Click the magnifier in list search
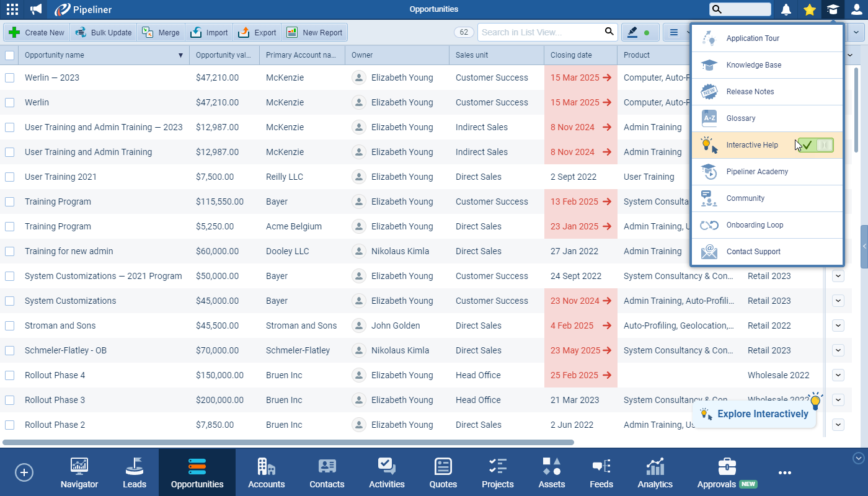868x496 pixels. (x=609, y=32)
